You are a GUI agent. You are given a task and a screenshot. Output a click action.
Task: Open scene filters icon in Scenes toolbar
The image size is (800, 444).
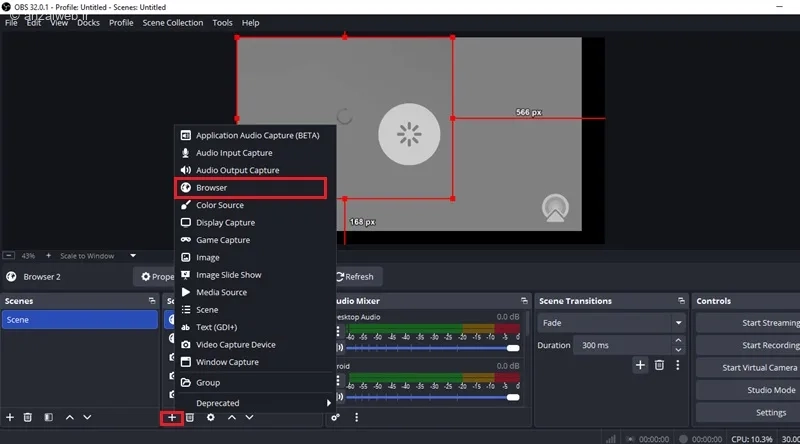point(48,417)
